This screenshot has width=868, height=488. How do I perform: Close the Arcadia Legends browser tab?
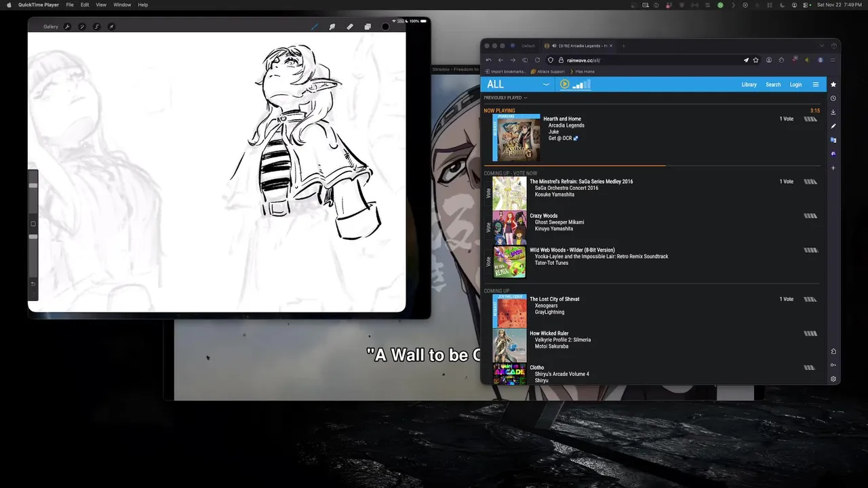coord(611,46)
